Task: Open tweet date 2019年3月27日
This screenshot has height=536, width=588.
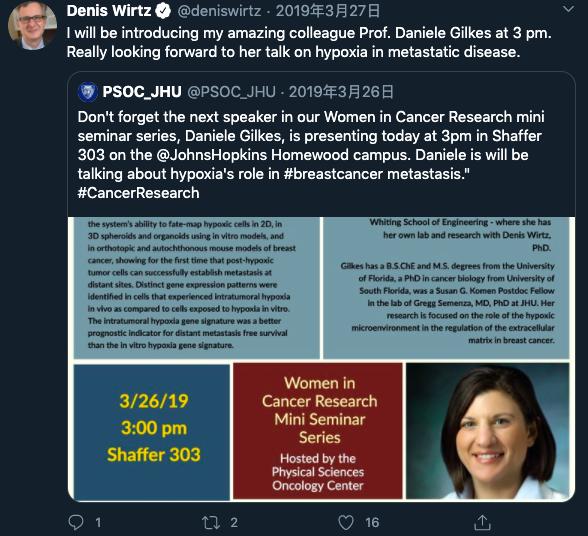Action: click(328, 11)
